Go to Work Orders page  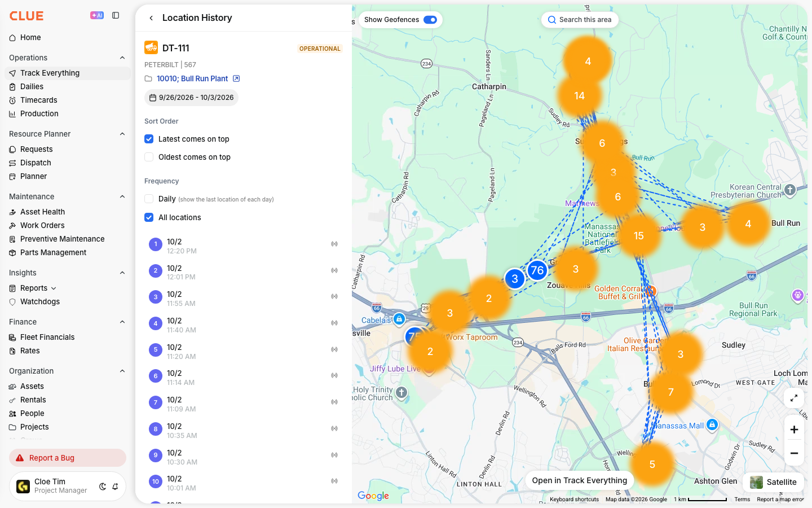coord(68,225)
